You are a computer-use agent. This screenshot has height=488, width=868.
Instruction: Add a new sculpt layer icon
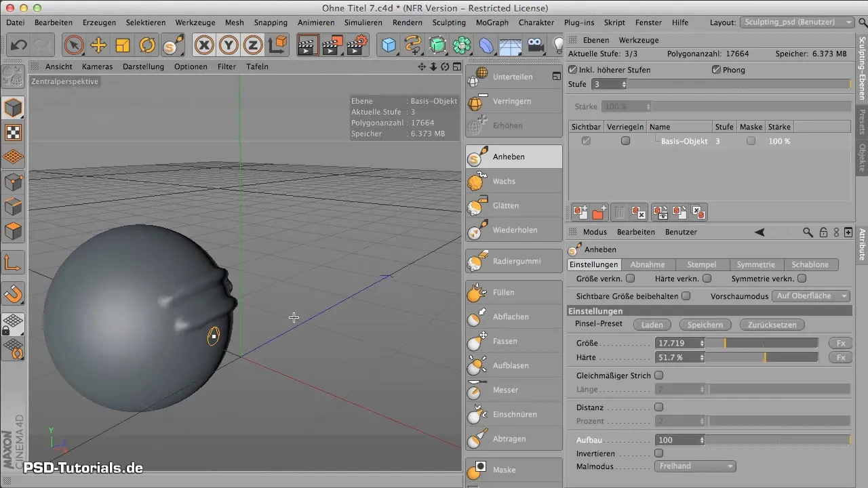coord(580,213)
